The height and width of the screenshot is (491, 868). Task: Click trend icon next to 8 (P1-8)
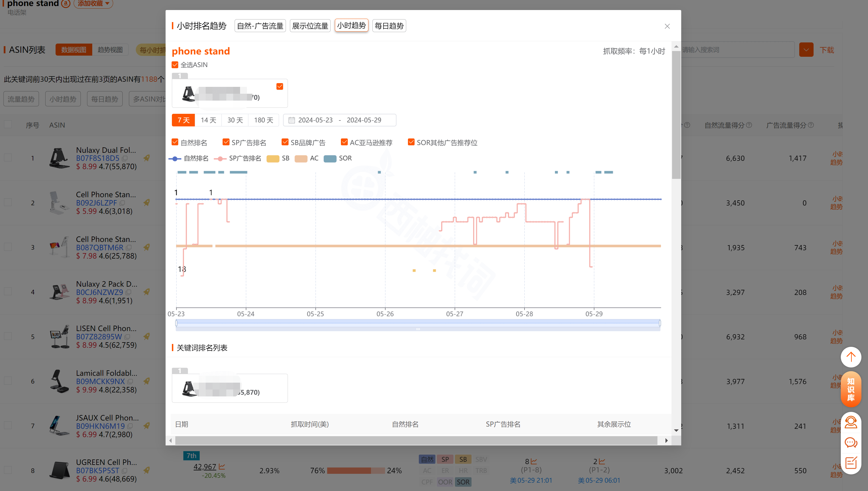(534, 461)
